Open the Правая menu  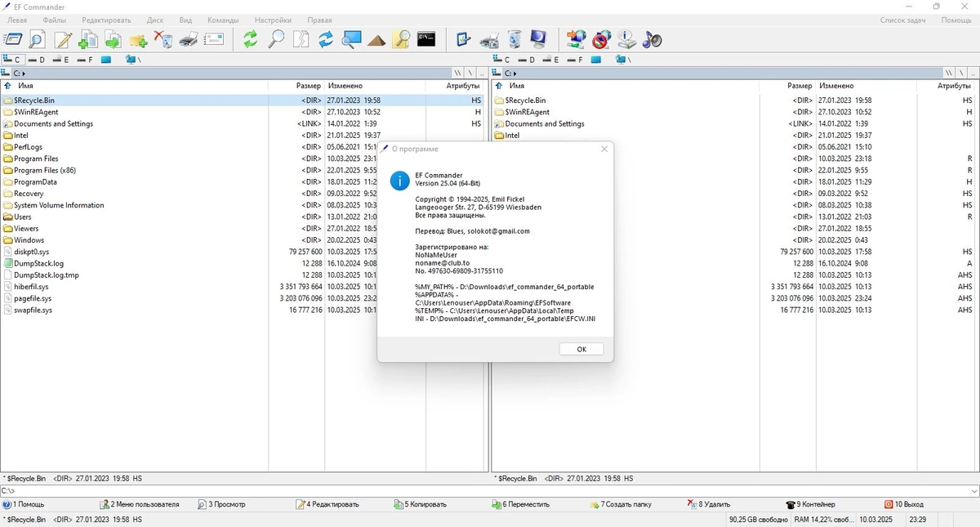point(319,20)
